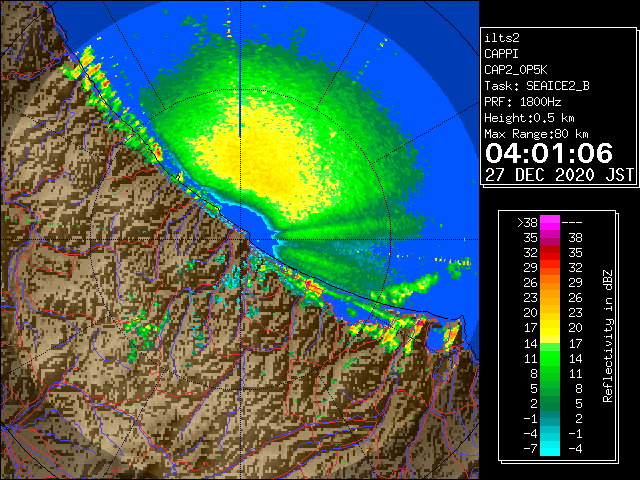The height and width of the screenshot is (480, 640).
Task: Click the 'CAP2_0P5K' text line
Action: click(516, 70)
